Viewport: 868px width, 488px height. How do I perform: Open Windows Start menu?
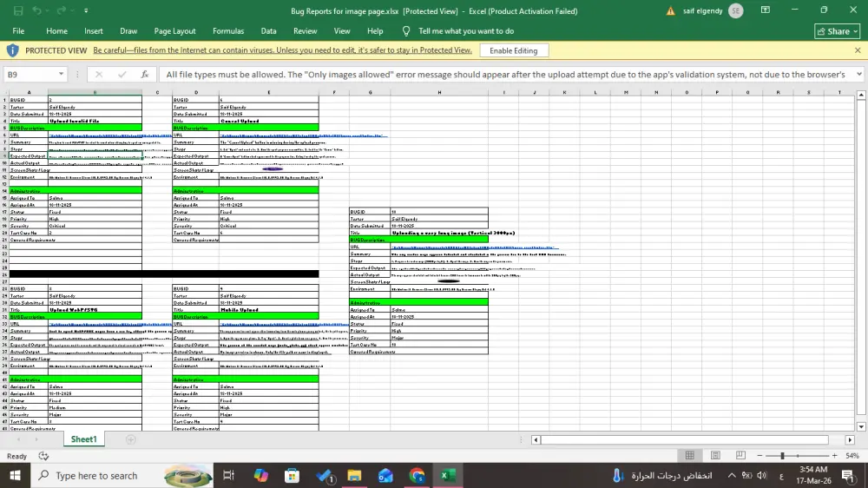point(15,475)
